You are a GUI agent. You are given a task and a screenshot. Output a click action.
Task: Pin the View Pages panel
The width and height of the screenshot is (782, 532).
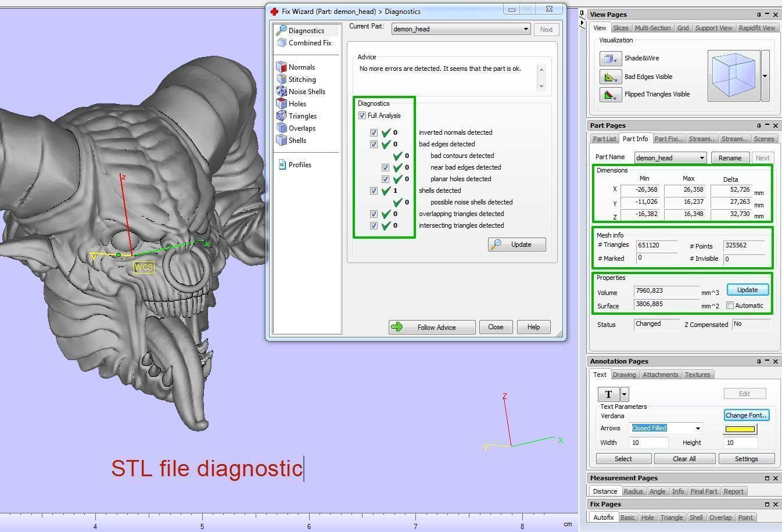[758, 15]
